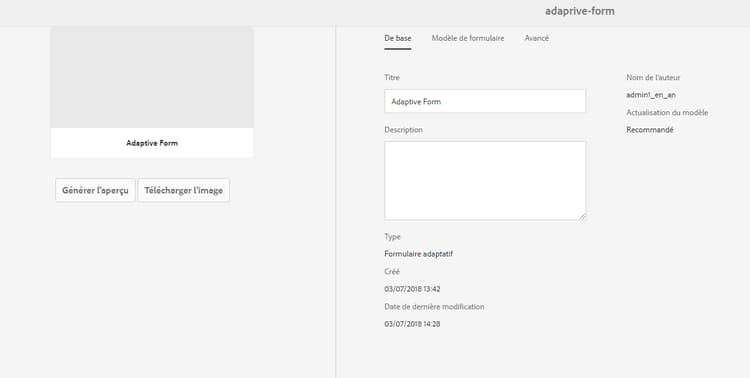Screen dimensions: 750x378
Task: Open the Avancé tab
Action: [x=537, y=38]
